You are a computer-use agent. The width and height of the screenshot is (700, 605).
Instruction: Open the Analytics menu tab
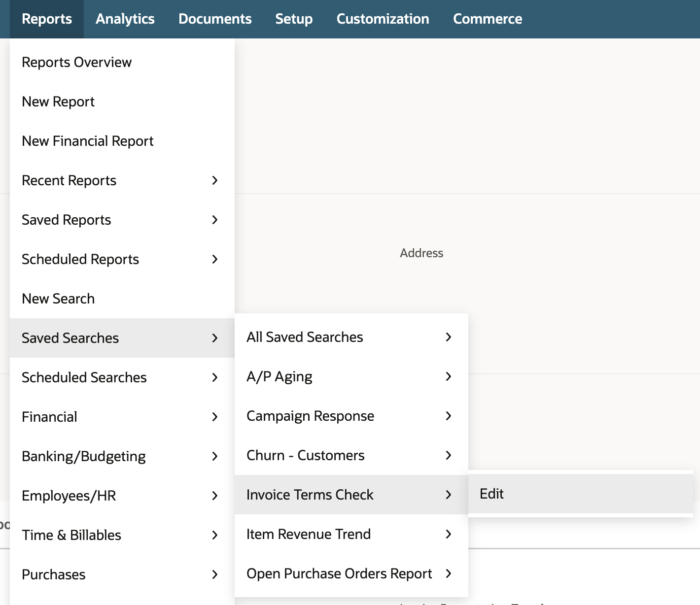click(125, 19)
